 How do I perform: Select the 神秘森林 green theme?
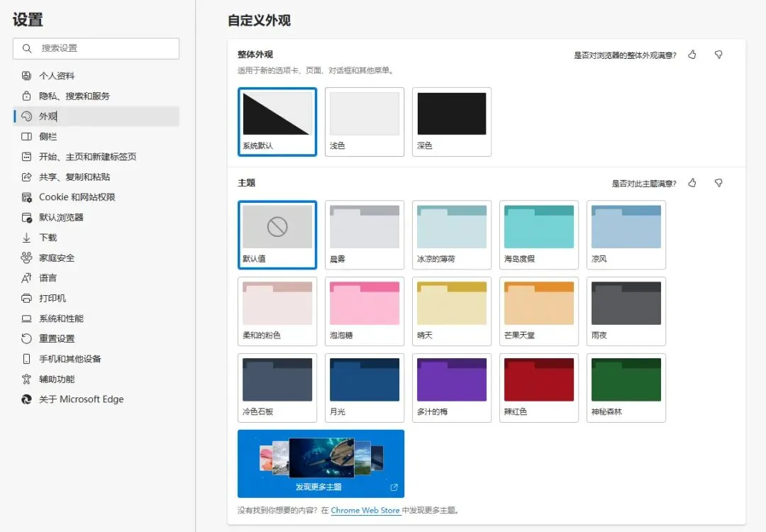point(626,388)
